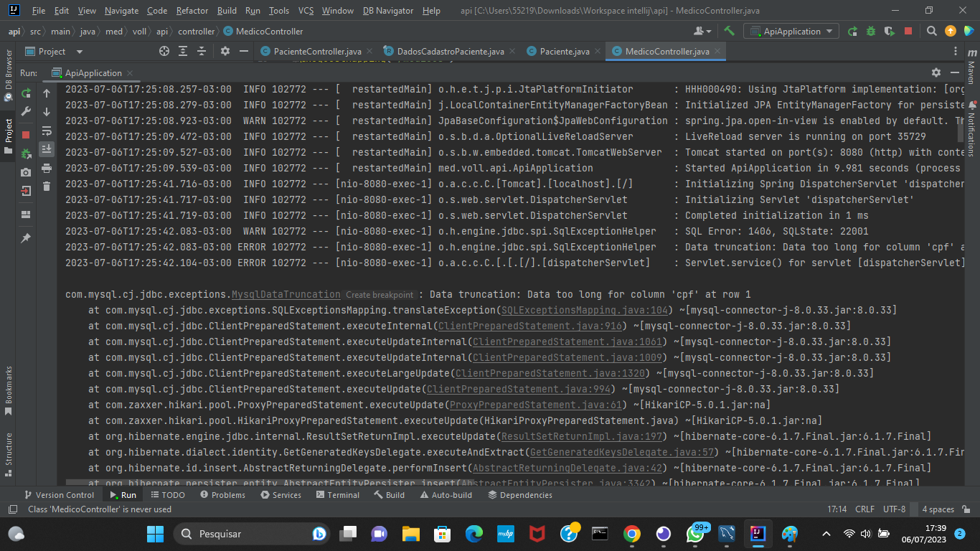Screen dimensions: 980x551
Task: Jump up the stack trace arrow
Action: click(x=47, y=93)
